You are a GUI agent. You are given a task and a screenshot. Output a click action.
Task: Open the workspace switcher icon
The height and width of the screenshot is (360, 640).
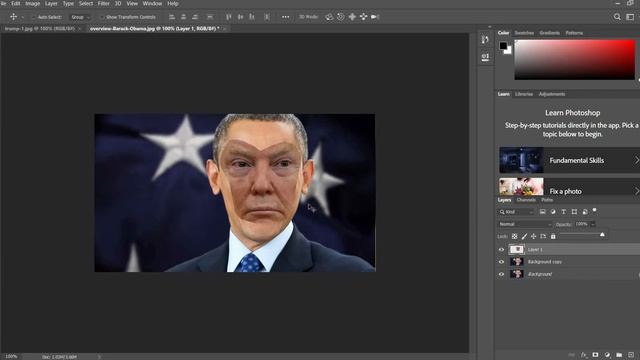coord(630,17)
